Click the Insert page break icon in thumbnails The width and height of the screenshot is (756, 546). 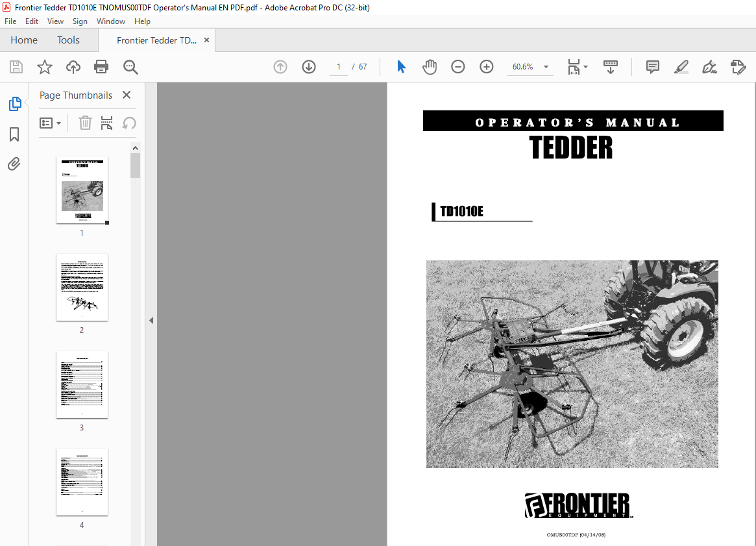point(106,123)
